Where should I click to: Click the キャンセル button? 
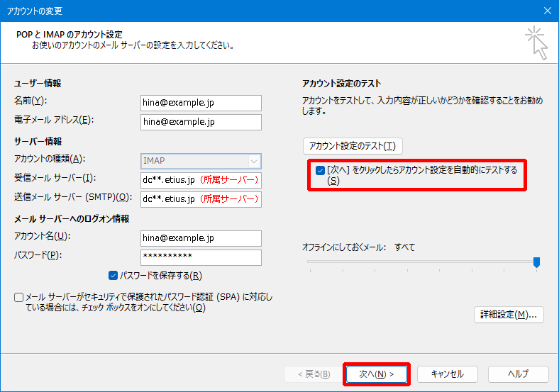448,374
